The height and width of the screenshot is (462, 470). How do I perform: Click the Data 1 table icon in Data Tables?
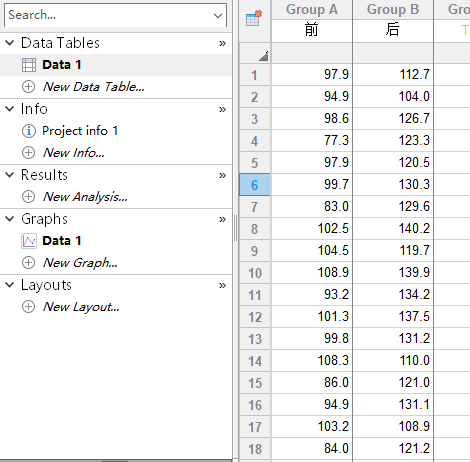point(29,65)
